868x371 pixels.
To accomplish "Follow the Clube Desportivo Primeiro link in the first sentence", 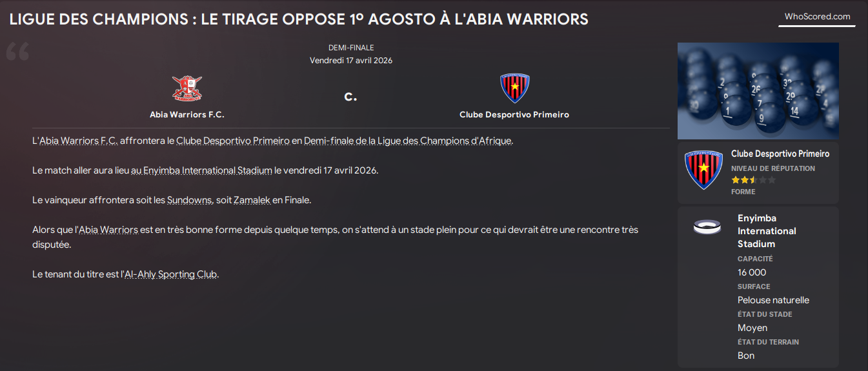I will 233,141.
